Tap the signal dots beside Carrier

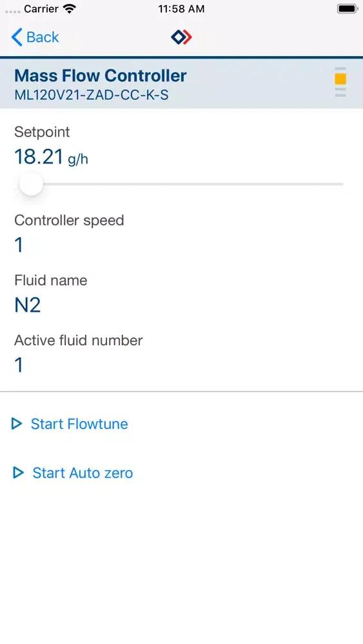(12, 11)
